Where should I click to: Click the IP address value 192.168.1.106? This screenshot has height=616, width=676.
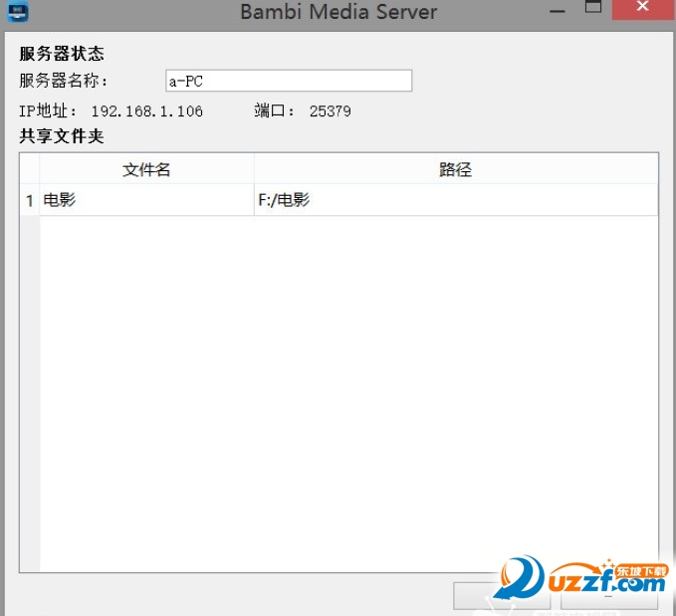click(x=146, y=111)
